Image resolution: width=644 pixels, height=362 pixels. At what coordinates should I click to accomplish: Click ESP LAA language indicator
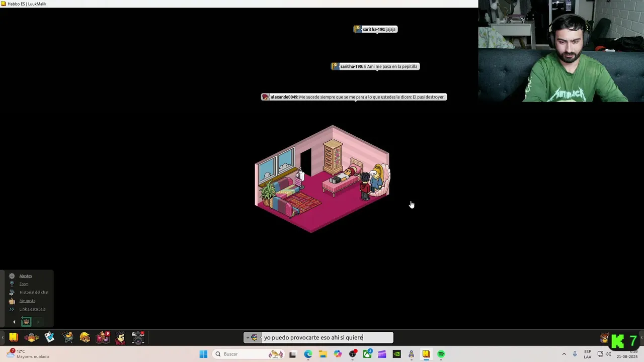click(588, 354)
